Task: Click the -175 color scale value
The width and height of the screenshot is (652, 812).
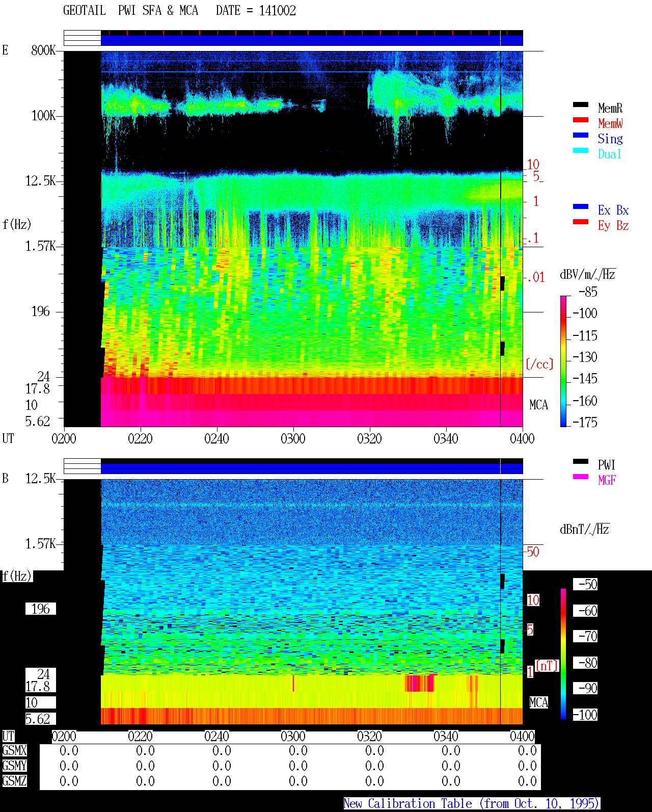Action: point(585,422)
